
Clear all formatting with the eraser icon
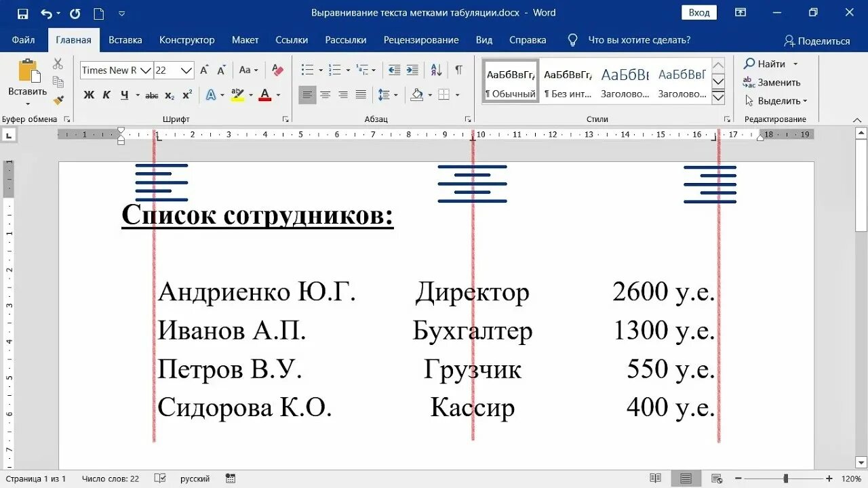(x=277, y=70)
